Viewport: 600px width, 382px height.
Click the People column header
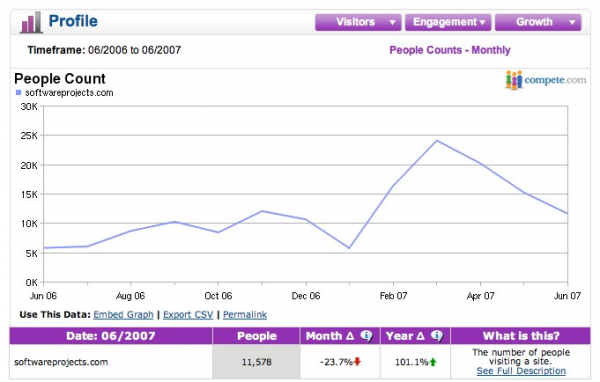pos(257,336)
